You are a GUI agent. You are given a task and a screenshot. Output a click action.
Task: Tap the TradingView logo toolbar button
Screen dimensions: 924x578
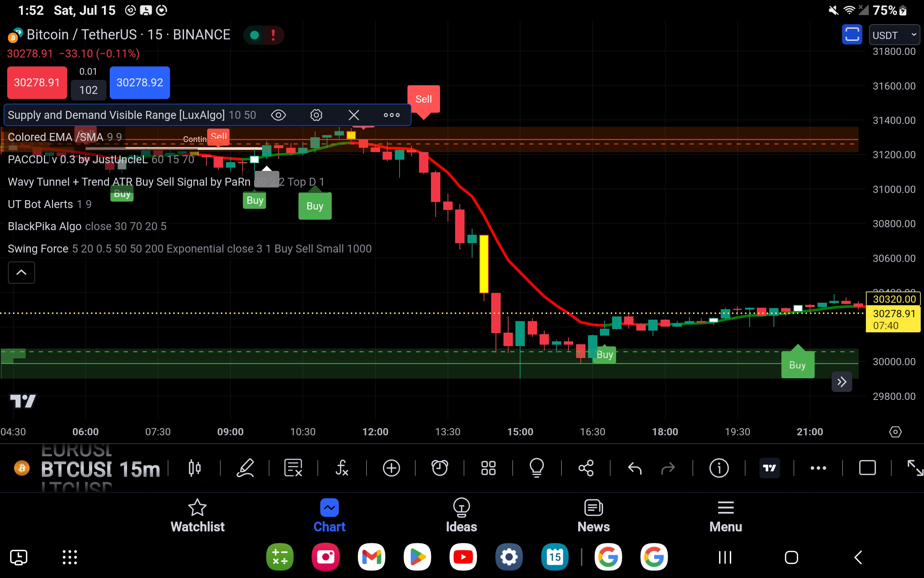pyautogui.click(x=770, y=468)
